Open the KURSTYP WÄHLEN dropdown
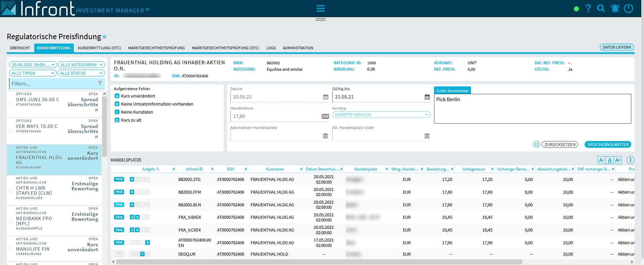This screenshot has width=644, height=265. coord(381,115)
